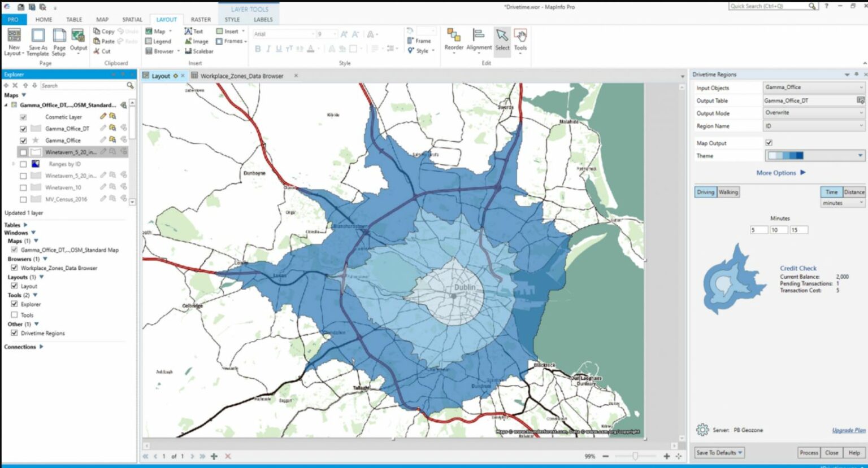This screenshot has width=868, height=468.
Task: Enable the MV_Census_2016 layer checkbox
Action: tap(23, 199)
